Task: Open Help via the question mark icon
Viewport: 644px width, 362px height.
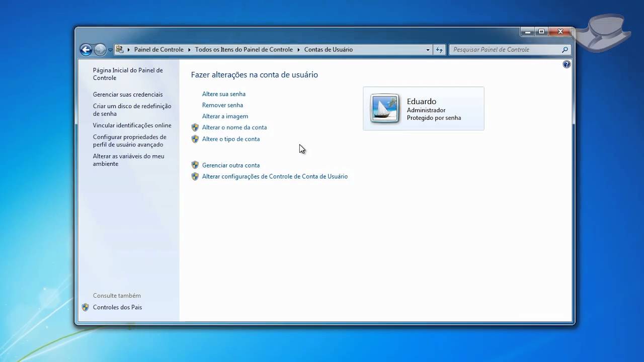Action: click(567, 64)
